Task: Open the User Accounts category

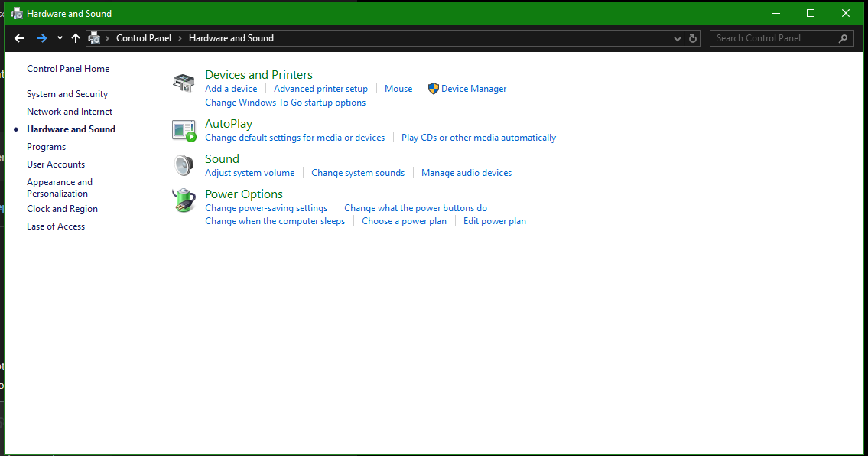Action: (x=56, y=164)
